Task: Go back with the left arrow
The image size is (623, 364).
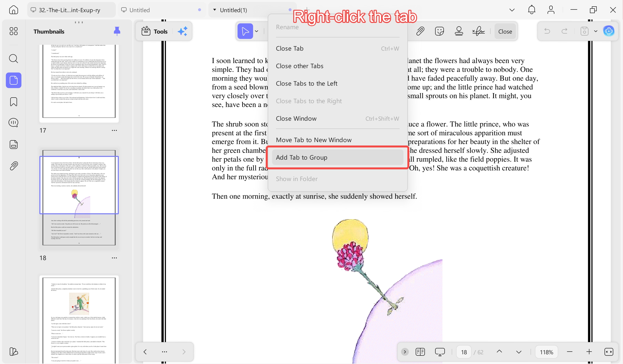Action: coord(145,352)
